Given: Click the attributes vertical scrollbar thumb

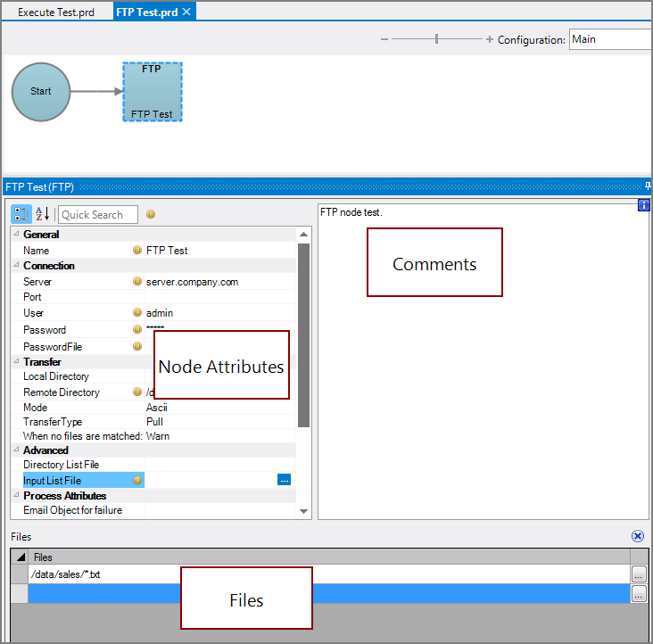Looking at the screenshot, I should click(304, 335).
